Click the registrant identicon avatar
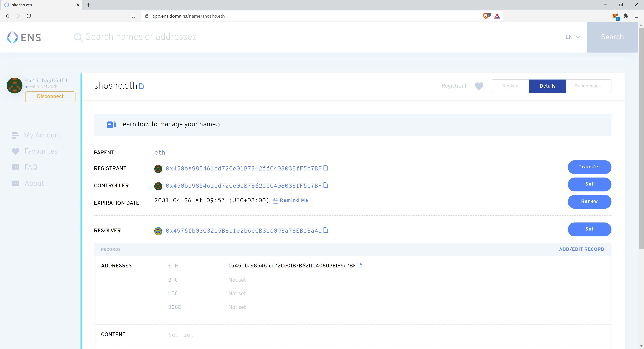 pyautogui.click(x=158, y=169)
